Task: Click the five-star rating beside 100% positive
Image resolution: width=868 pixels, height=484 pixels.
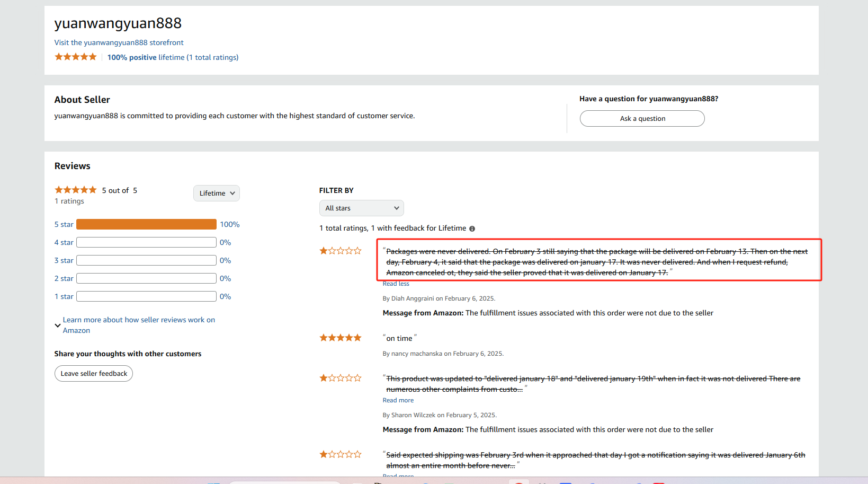Action: pyautogui.click(x=76, y=57)
